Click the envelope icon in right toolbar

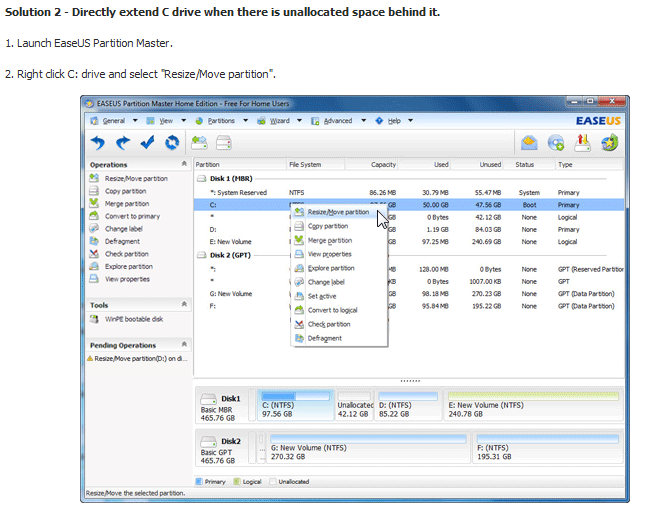(529, 143)
